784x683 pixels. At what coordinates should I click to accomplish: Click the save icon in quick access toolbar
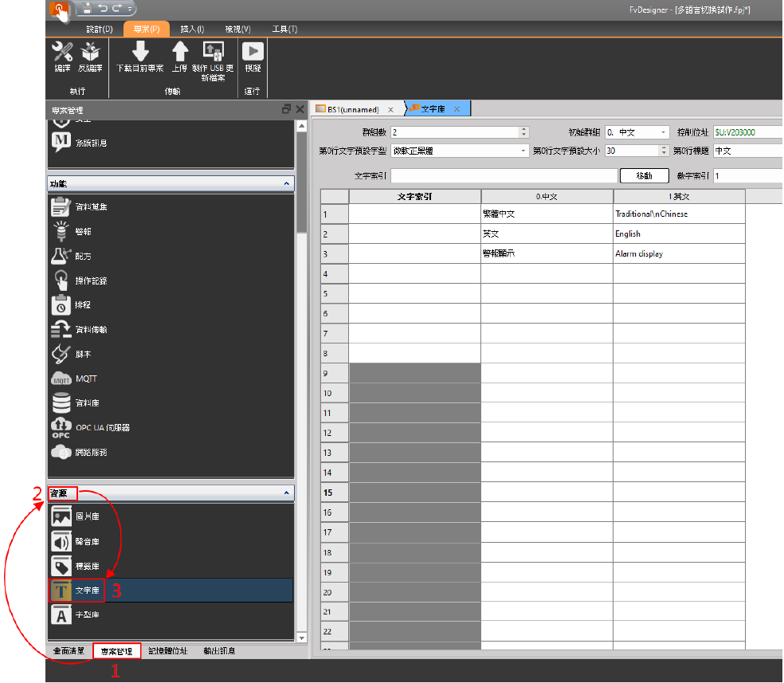(86, 9)
